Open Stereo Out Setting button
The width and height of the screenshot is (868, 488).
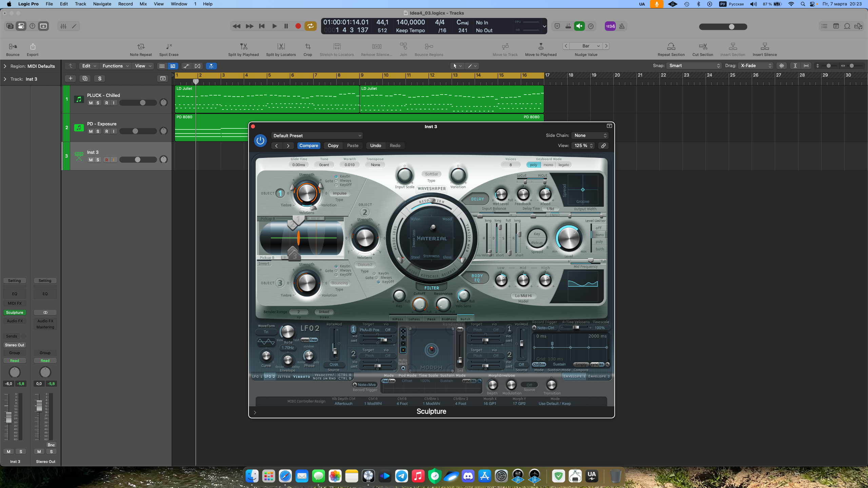click(x=45, y=281)
